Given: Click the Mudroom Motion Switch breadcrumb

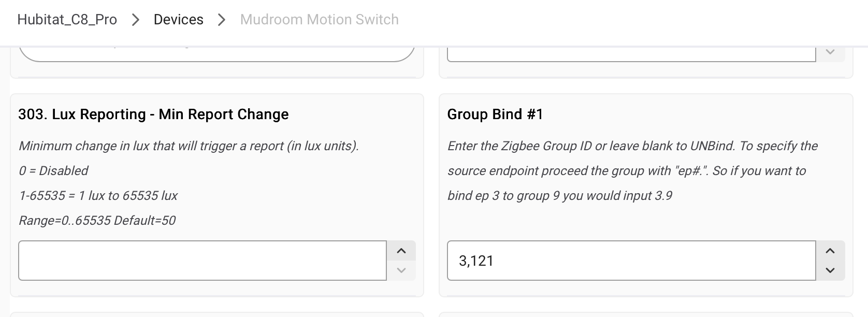Looking at the screenshot, I should tap(319, 20).
